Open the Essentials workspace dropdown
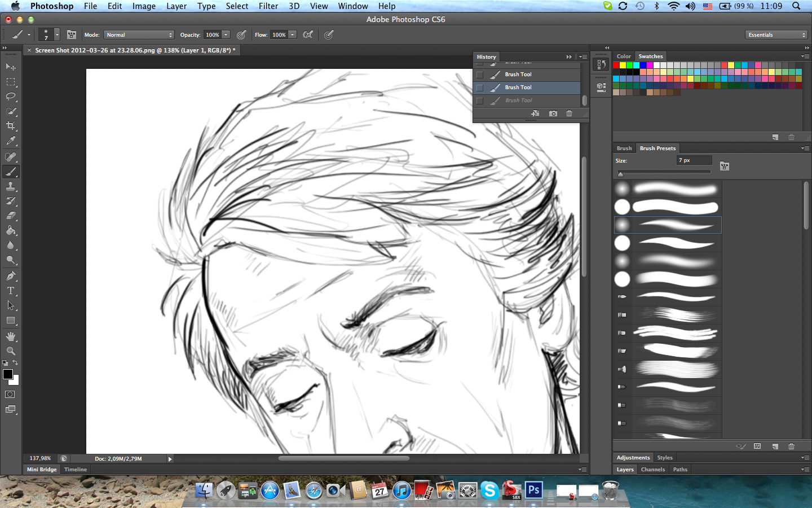 click(776, 35)
